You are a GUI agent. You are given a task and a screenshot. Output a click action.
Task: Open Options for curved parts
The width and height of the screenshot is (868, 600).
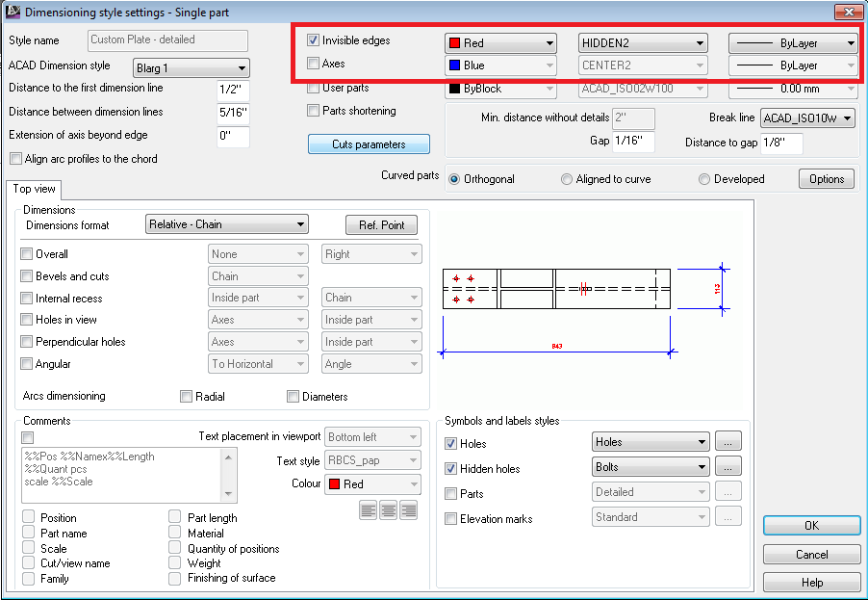point(828,178)
